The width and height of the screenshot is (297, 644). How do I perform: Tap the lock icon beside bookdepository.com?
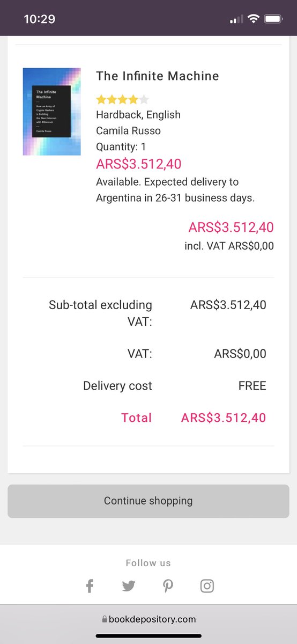point(105,619)
